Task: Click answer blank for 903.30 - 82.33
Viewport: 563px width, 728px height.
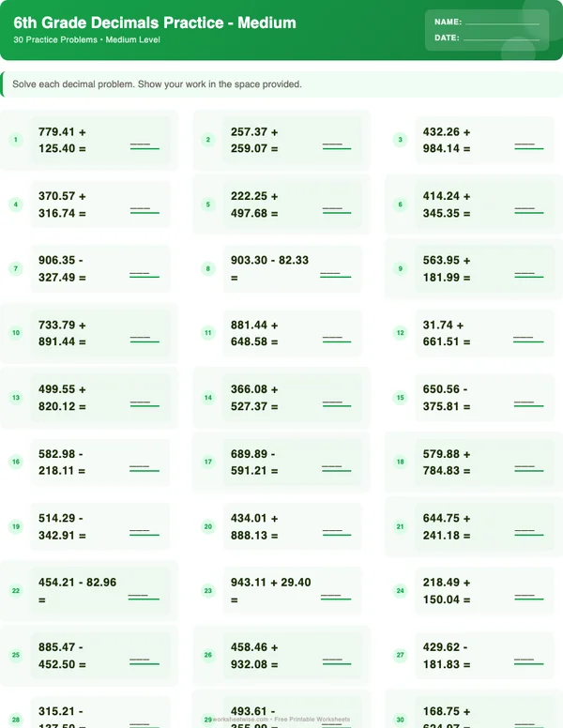Action: coord(335,275)
